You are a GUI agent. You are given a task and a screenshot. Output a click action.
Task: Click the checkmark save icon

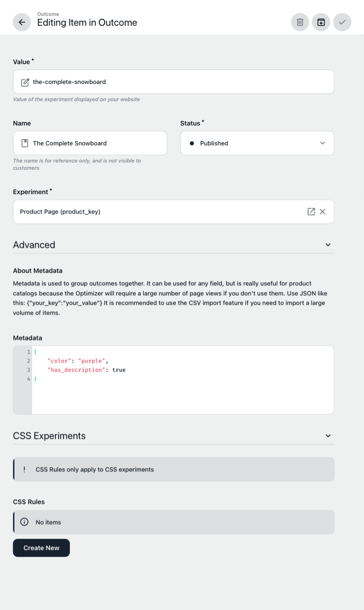click(x=342, y=22)
